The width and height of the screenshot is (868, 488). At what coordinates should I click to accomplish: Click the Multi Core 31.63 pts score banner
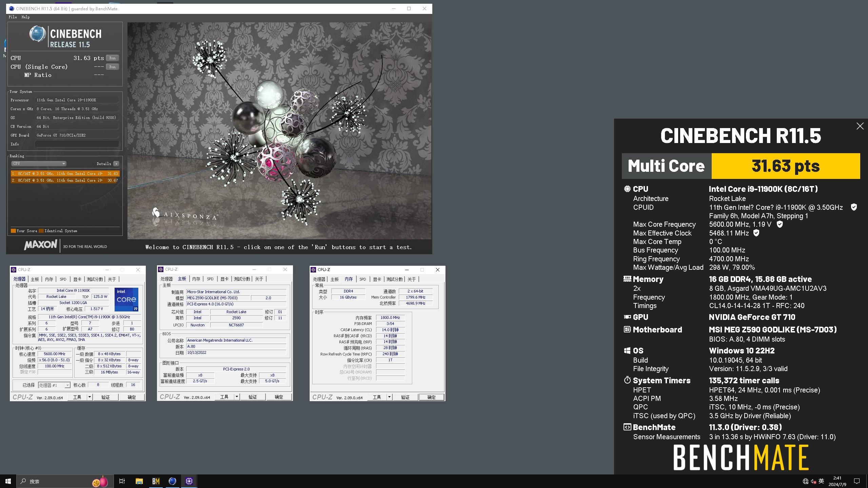tap(741, 166)
